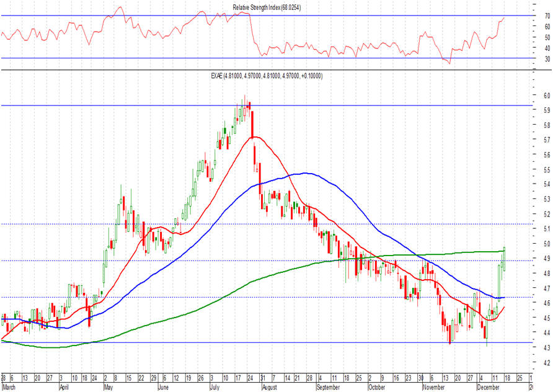Click the price axis label 6.0
The height and width of the screenshot is (392, 553).
tap(547, 96)
